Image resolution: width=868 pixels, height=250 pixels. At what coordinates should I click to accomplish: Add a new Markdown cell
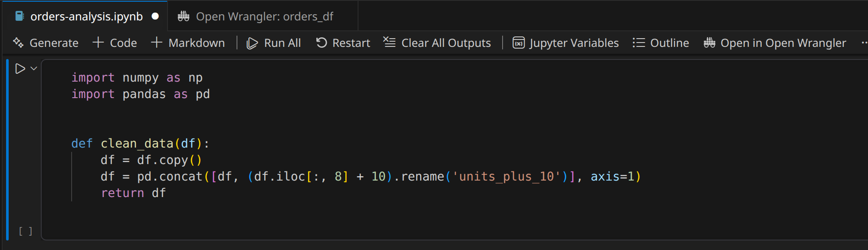tap(188, 43)
